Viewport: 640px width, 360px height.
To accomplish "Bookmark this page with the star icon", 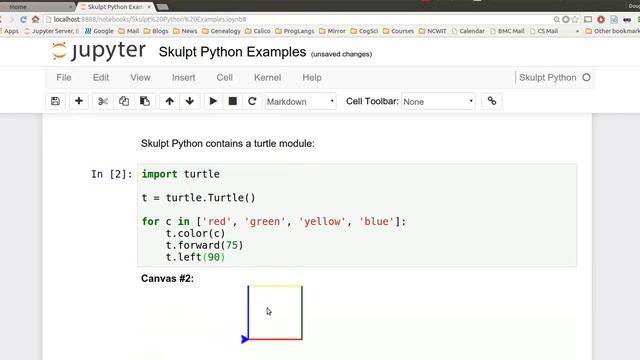I will 575,19.
